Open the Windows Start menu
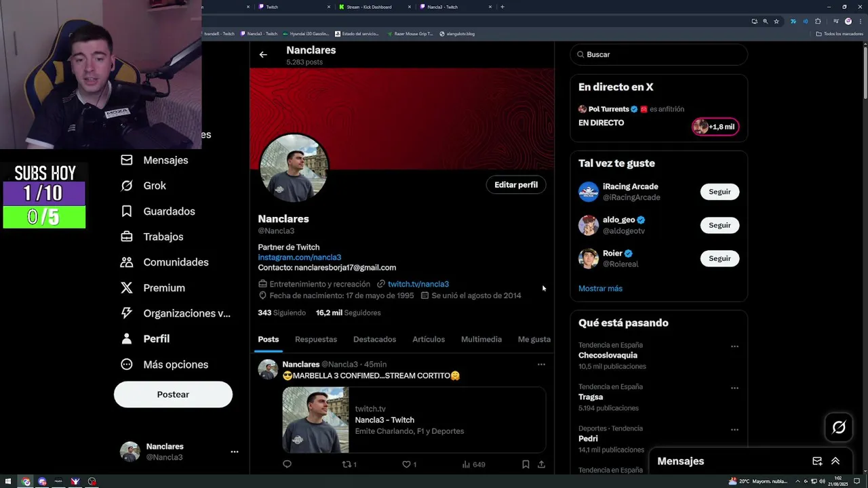Image resolution: width=868 pixels, height=488 pixels. click(8, 482)
